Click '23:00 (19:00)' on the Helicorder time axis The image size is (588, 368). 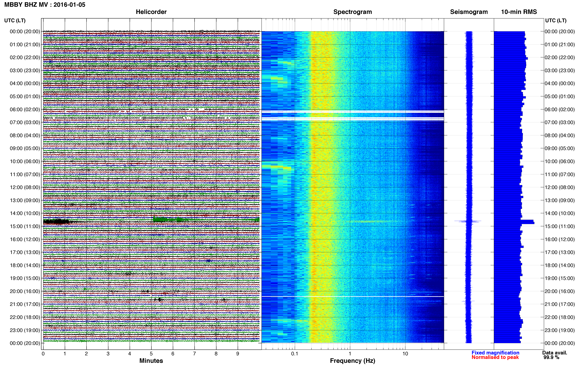point(25,330)
